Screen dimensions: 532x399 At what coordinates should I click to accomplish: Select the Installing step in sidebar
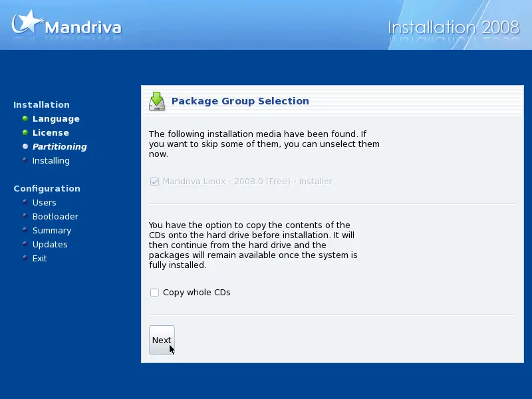[51, 160]
